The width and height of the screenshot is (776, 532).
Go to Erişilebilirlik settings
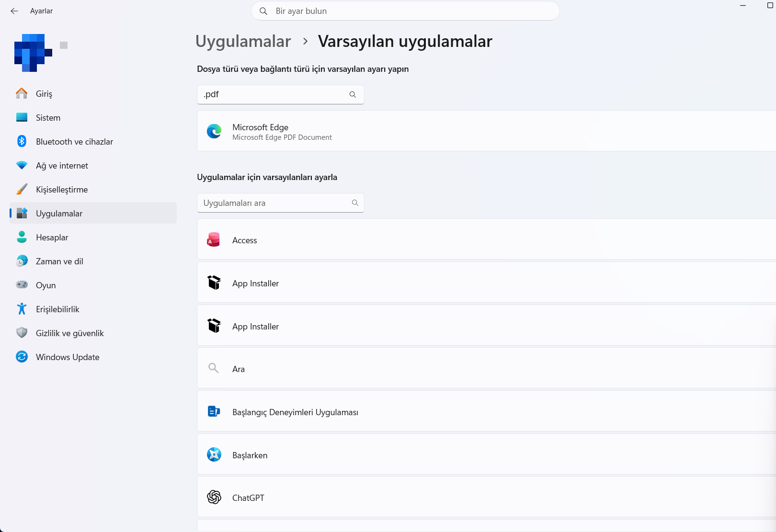pos(93,309)
